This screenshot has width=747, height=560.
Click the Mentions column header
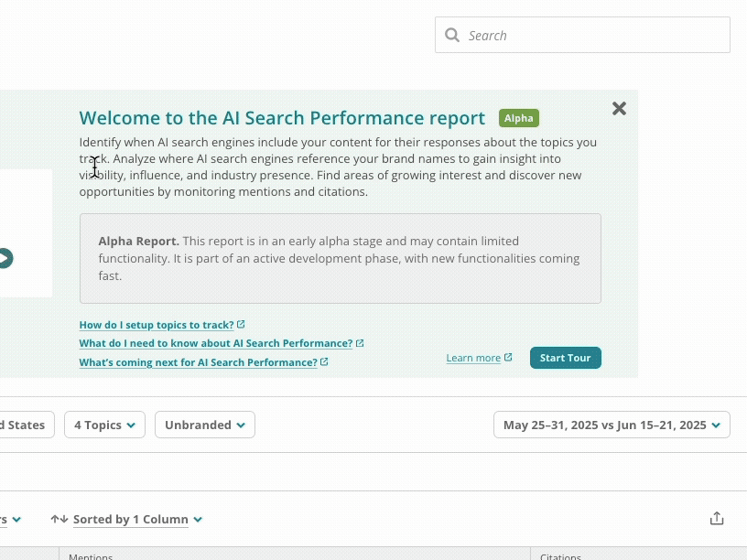[91, 556]
